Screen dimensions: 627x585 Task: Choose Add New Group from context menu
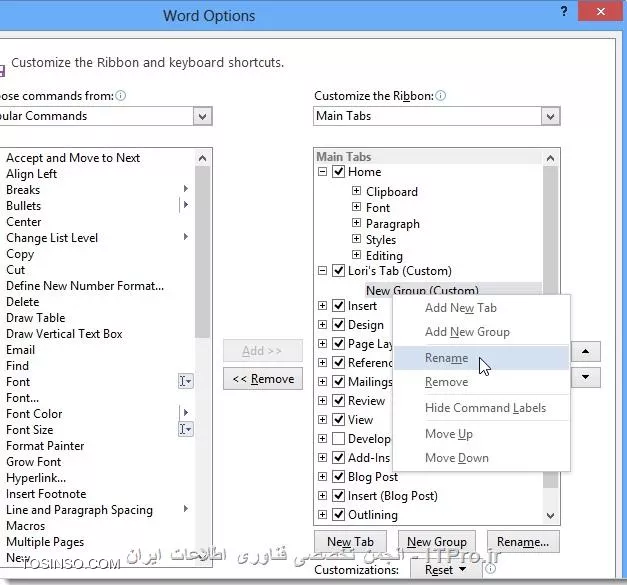click(481, 332)
